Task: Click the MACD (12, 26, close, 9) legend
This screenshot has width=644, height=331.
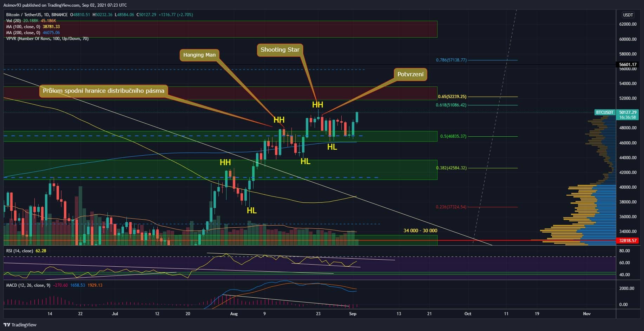Action: point(28,285)
